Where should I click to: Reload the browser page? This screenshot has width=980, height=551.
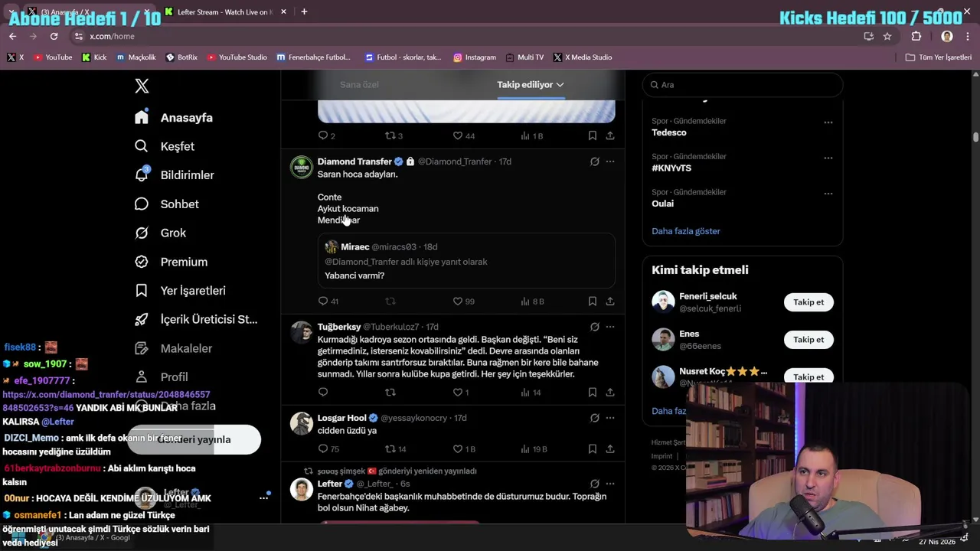(x=54, y=36)
